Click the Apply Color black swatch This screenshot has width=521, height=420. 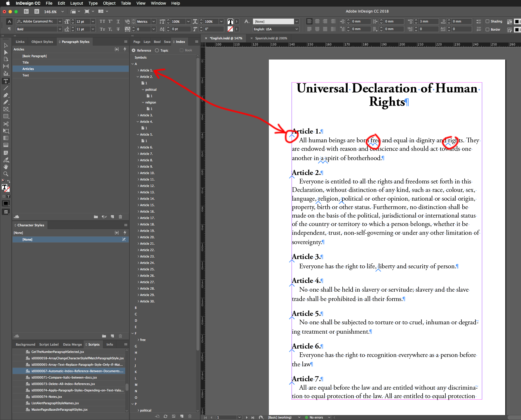(6, 203)
